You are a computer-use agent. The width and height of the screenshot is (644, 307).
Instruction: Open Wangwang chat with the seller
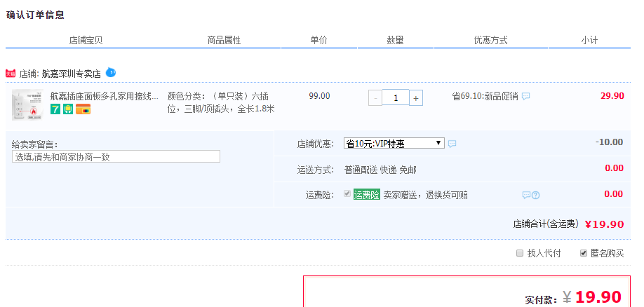[x=110, y=72]
